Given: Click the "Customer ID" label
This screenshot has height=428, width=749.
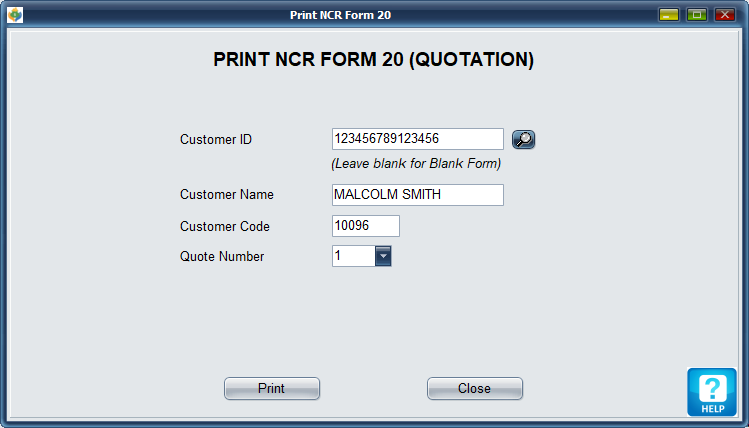Looking at the screenshot, I should 216,139.
